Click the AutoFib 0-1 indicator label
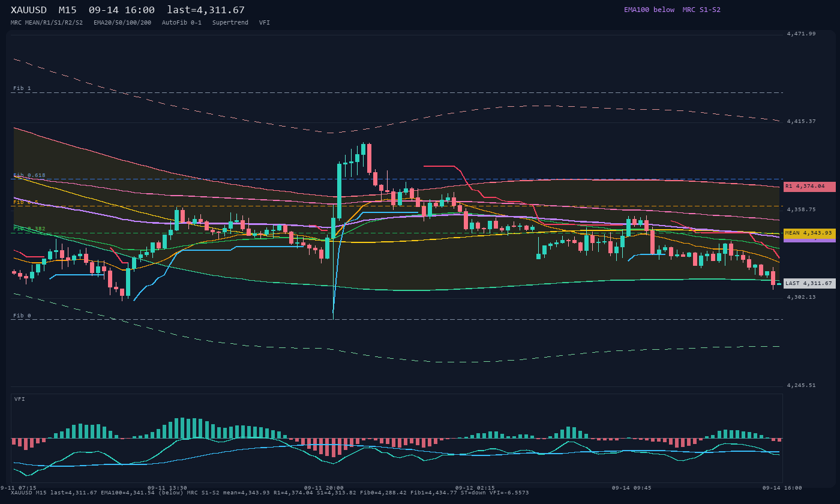Screen dimensions: 840x504 pos(182,23)
